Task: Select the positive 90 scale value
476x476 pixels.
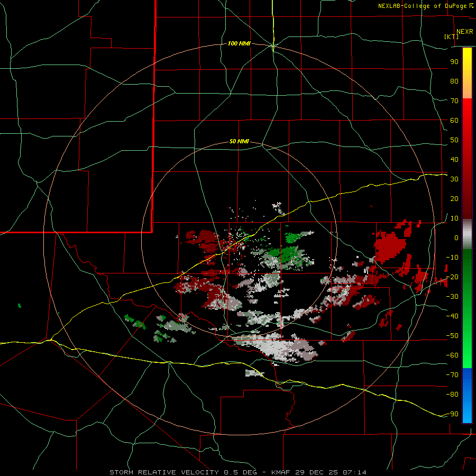Action: pos(454,62)
